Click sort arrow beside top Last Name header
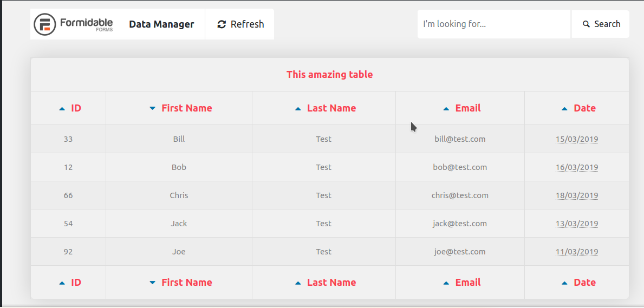Viewport: 644px width, 308px height. pyautogui.click(x=298, y=109)
